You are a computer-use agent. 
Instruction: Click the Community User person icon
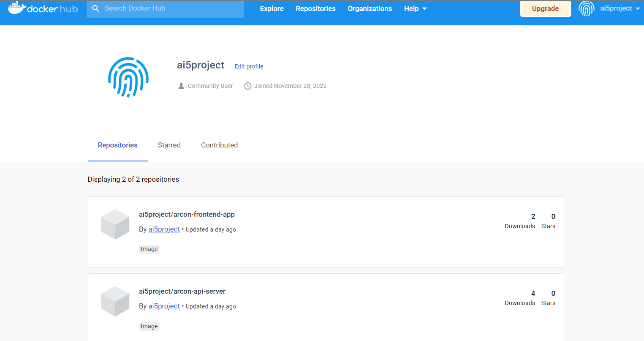[181, 85]
